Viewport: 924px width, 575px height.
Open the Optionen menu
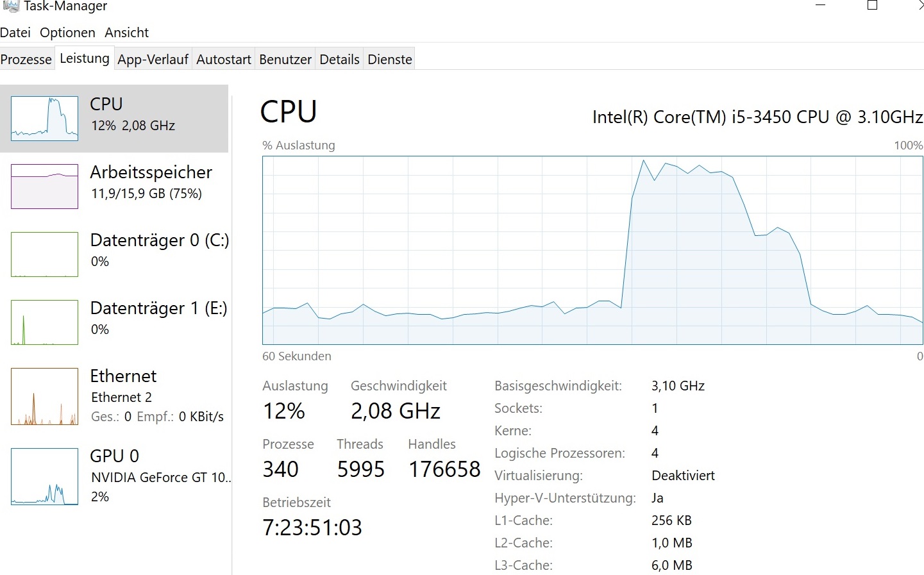[67, 33]
